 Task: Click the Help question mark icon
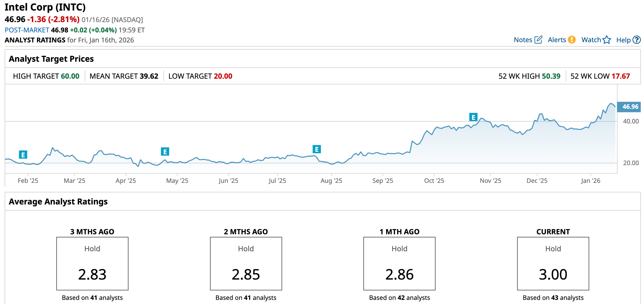pyautogui.click(x=637, y=40)
